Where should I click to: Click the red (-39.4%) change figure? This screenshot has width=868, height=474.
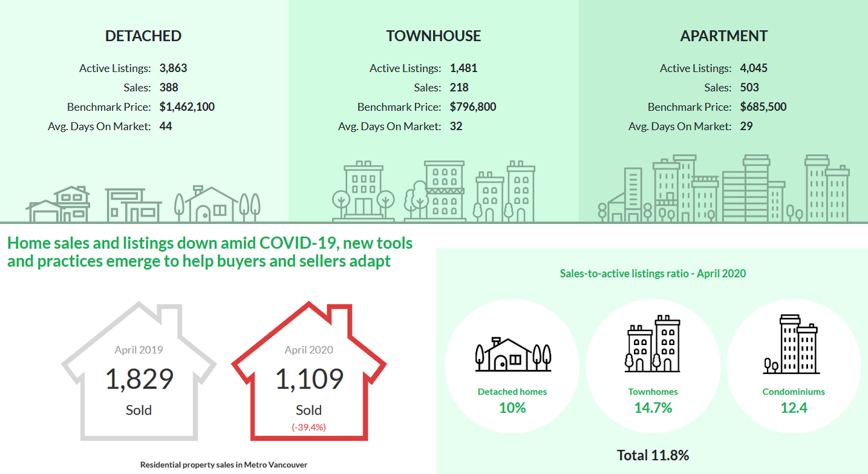[x=308, y=427]
